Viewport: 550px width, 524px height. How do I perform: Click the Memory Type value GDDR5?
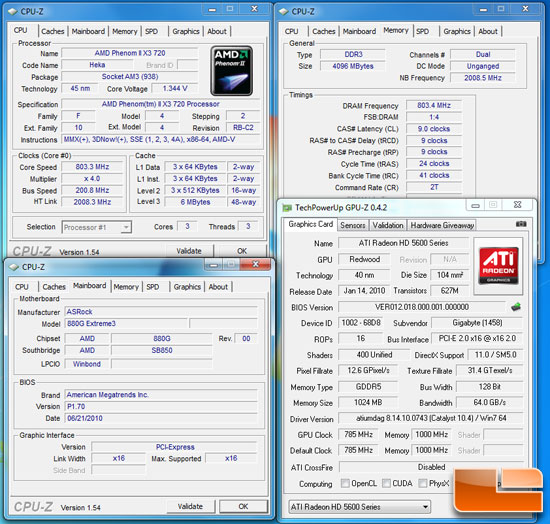click(x=368, y=387)
